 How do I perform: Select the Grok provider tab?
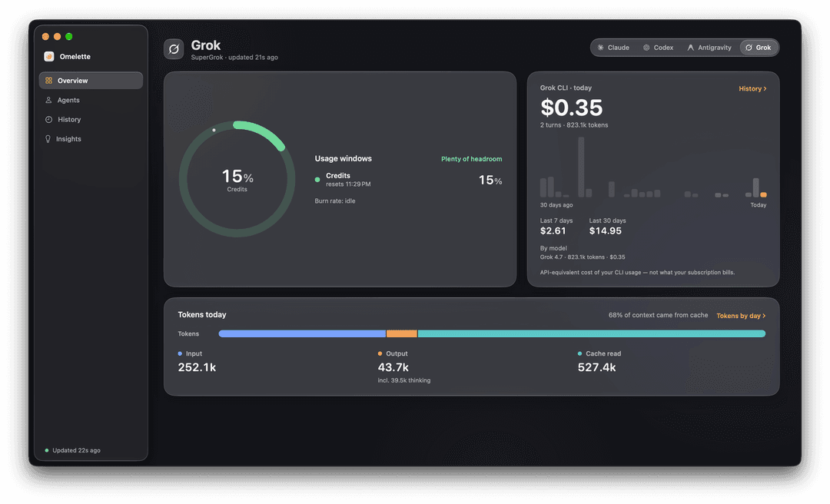tap(759, 48)
